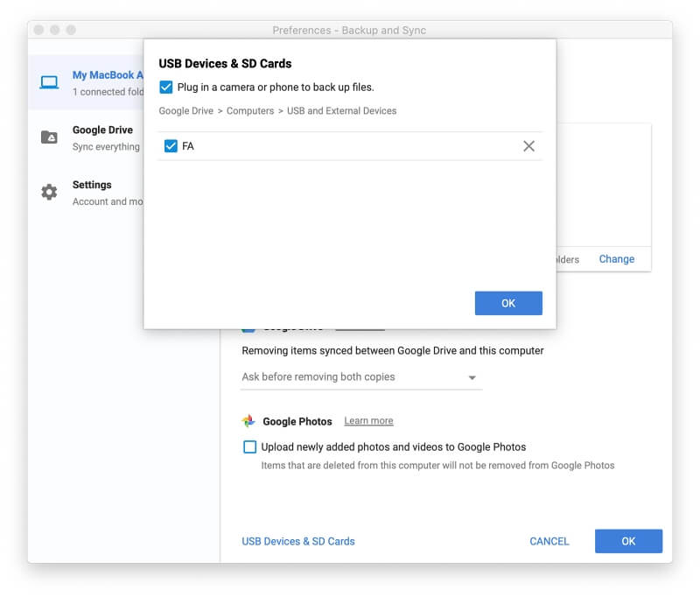Click the USB and External Devices breadcrumb text
Viewport: 700px width, 597px height.
tap(341, 111)
